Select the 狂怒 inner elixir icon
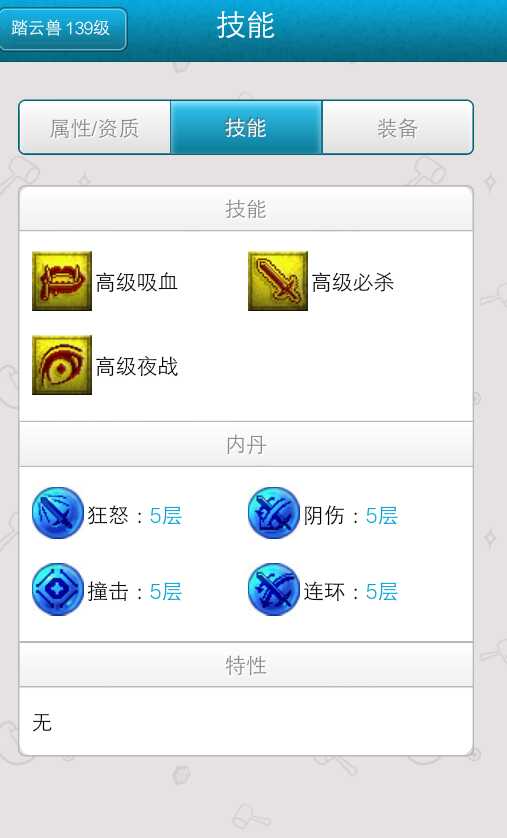 (x=58, y=513)
